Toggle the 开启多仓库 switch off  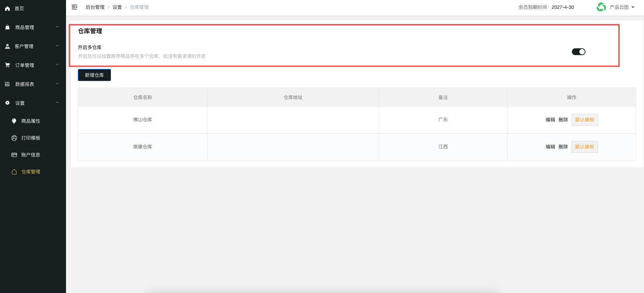(579, 52)
